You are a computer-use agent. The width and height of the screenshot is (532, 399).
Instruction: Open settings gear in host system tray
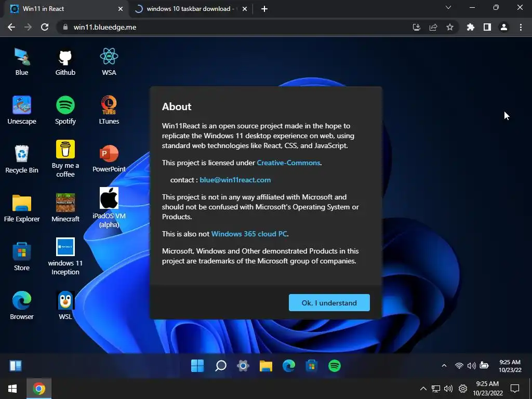click(x=463, y=389)
